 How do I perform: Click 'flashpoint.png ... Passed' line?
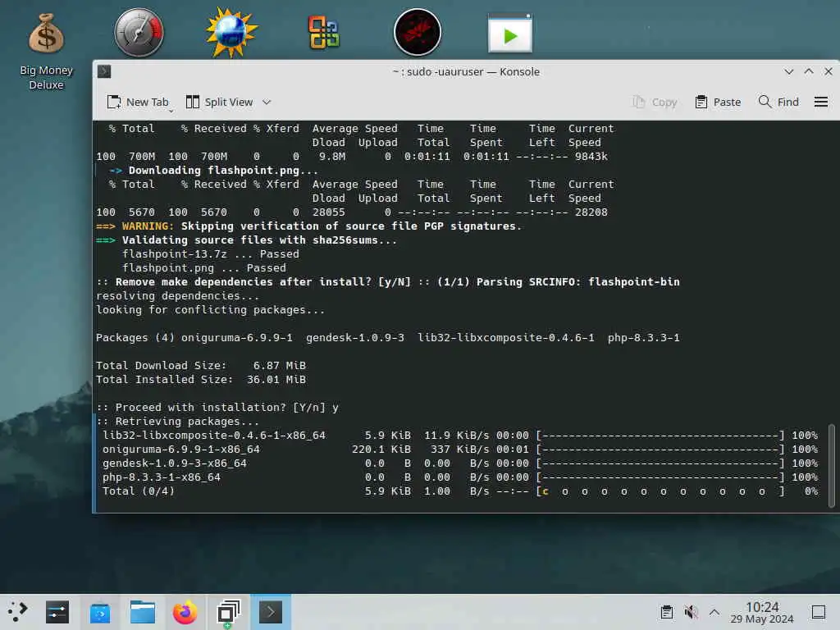click(x=204, y=268)
